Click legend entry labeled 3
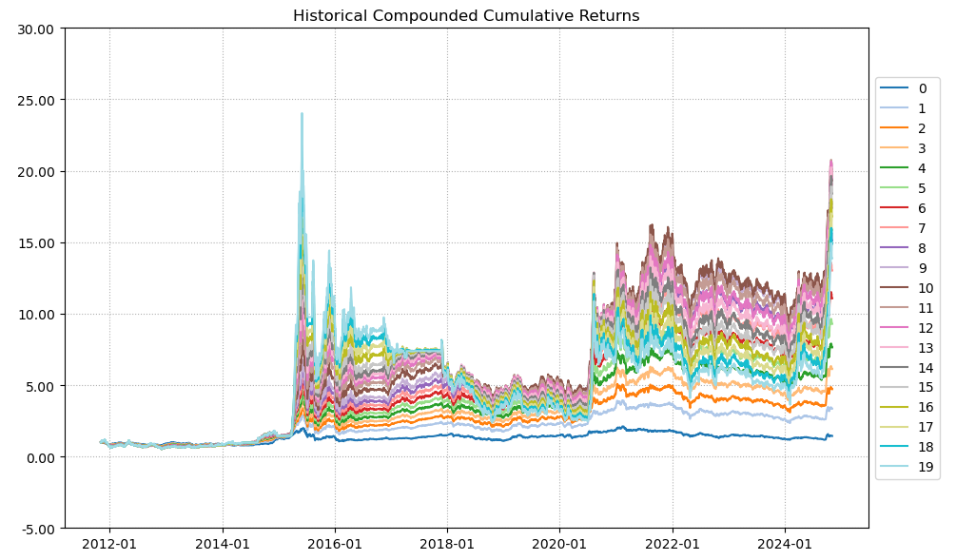 coord(905,148)
